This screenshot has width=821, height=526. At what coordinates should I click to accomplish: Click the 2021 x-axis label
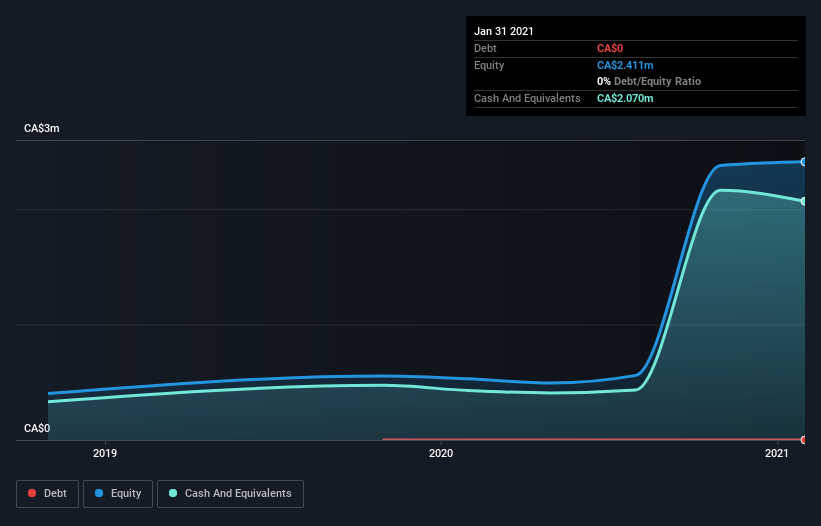pos(776,453)
